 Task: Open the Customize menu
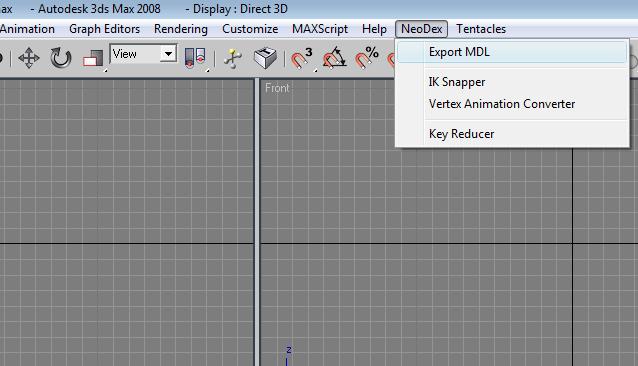coord(250,29)
